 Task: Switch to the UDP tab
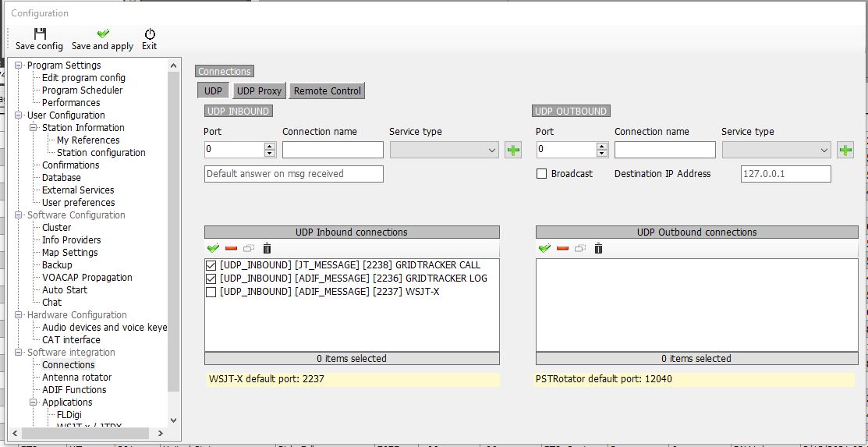tap(213, 90)
